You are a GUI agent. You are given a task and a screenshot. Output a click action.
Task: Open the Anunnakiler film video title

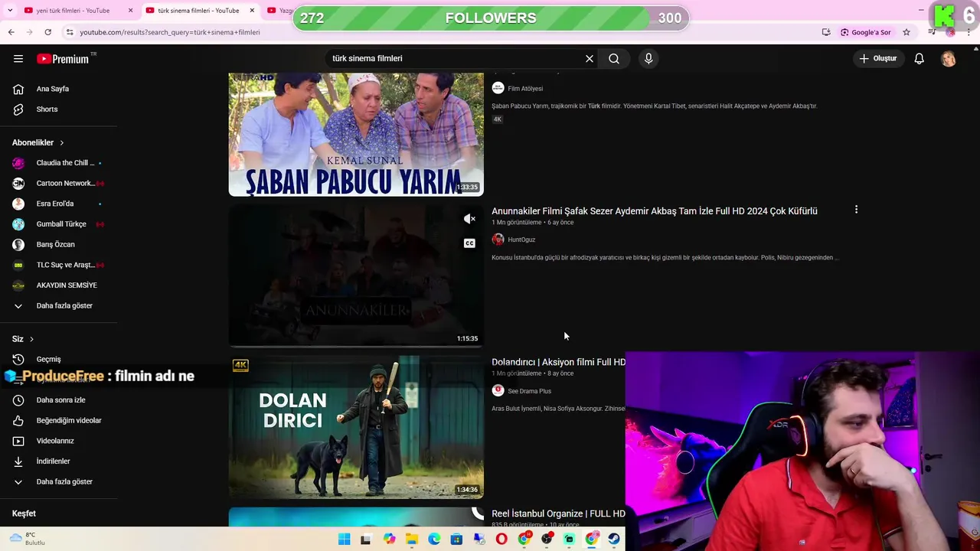pos(655,211)
